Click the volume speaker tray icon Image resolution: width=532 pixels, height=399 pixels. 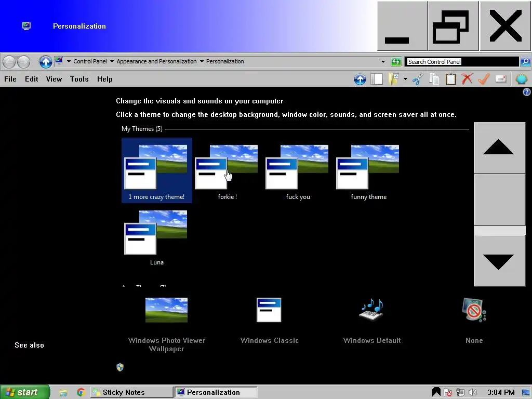click(472, 393)
